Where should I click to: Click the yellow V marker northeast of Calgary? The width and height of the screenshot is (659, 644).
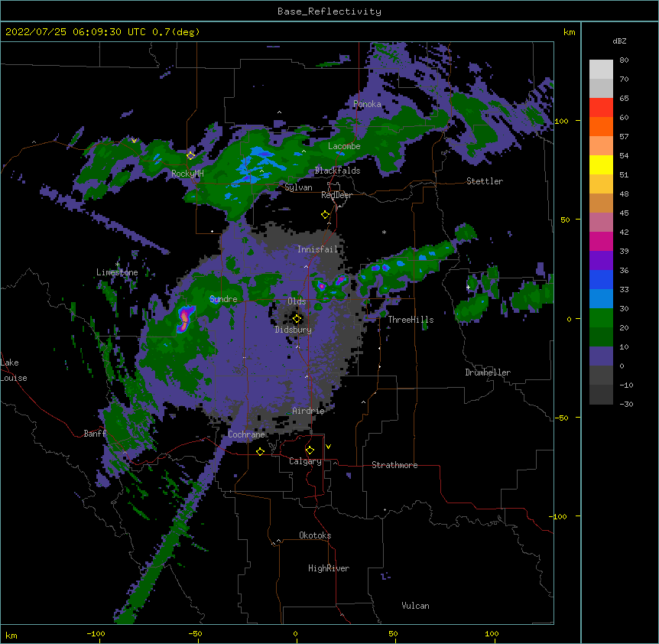[328, 447]
